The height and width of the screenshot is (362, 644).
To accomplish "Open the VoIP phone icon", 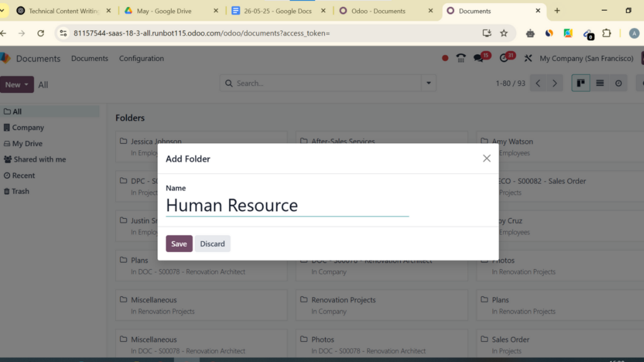I will [x=461, y=58].
